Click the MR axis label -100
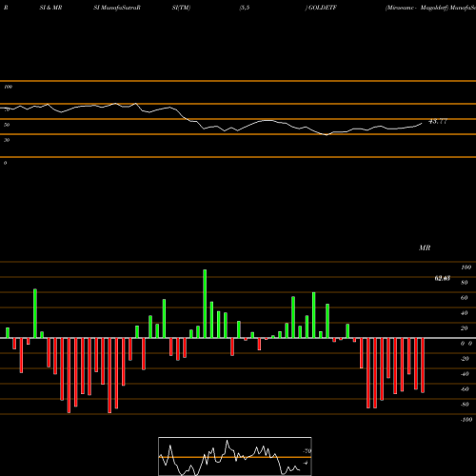Viewport: 476px width, 476px height. 466,420
